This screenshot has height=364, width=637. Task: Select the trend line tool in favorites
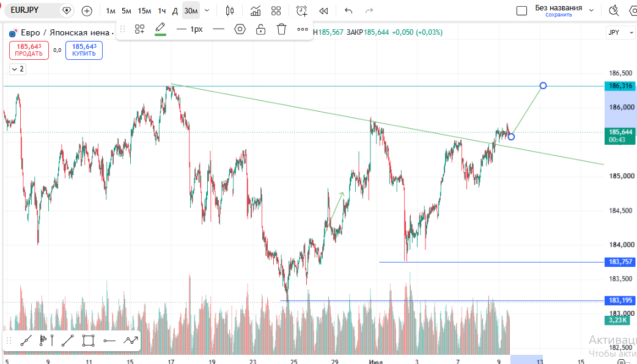(x=26, y=341)
